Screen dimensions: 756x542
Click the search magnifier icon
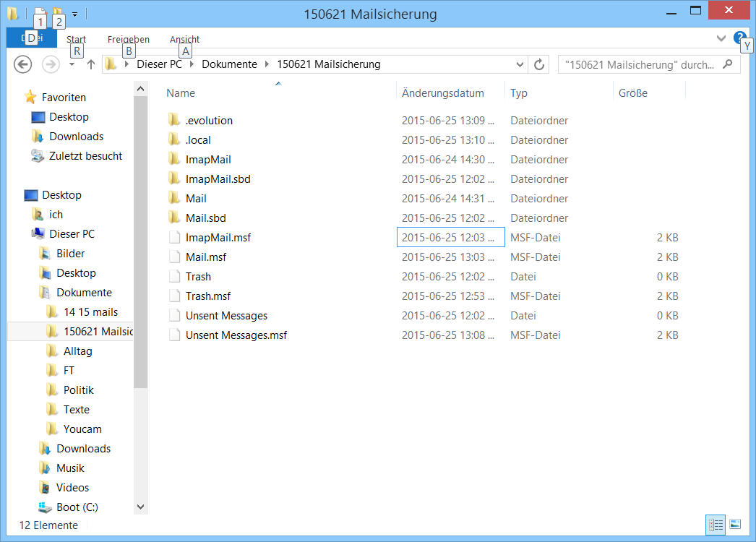(727, 64)
